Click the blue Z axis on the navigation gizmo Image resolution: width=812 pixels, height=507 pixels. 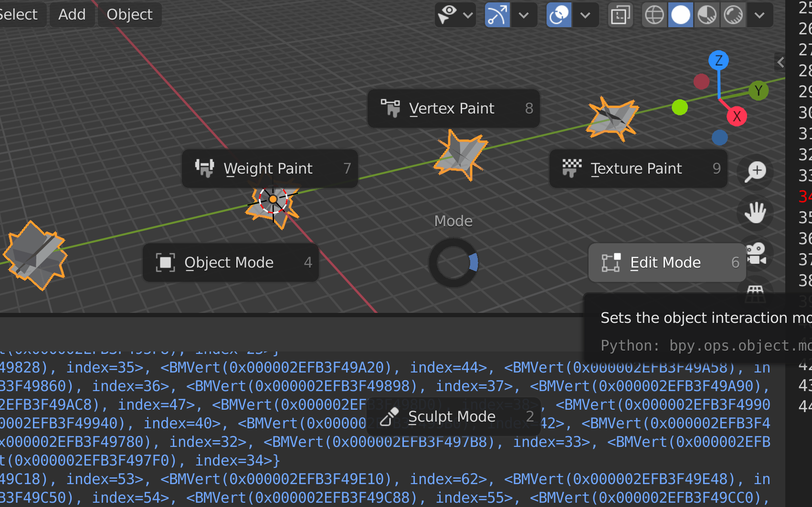point(719,60)
